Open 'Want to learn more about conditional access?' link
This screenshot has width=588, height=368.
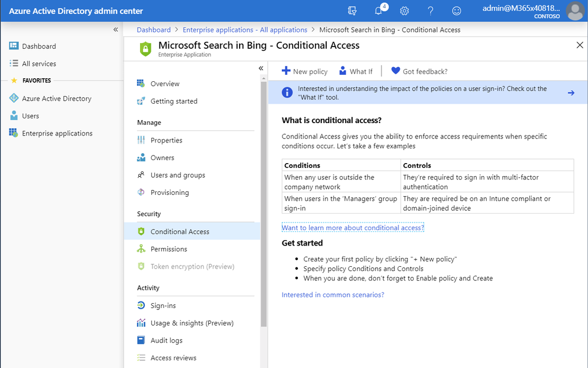(353, 228)
